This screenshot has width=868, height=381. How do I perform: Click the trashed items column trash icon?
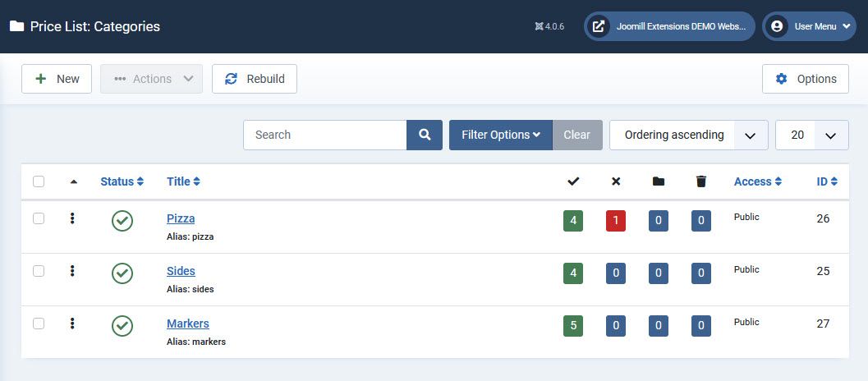[700, 181]
